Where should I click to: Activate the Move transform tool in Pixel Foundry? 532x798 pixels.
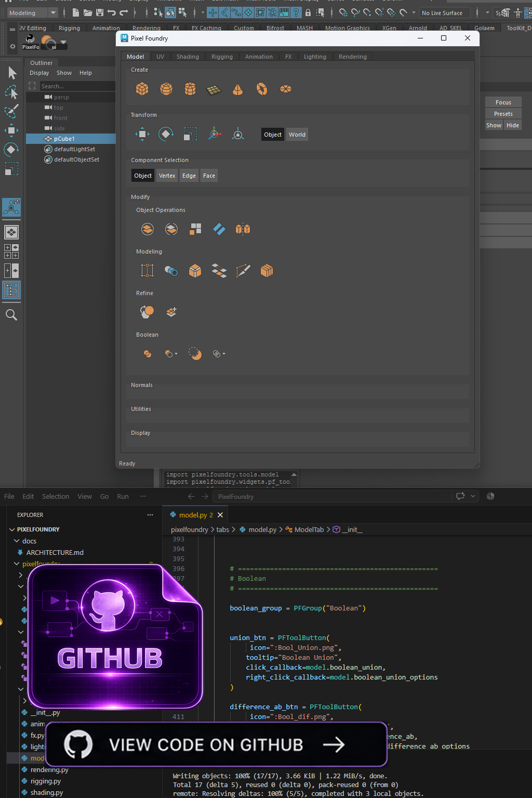142,135
